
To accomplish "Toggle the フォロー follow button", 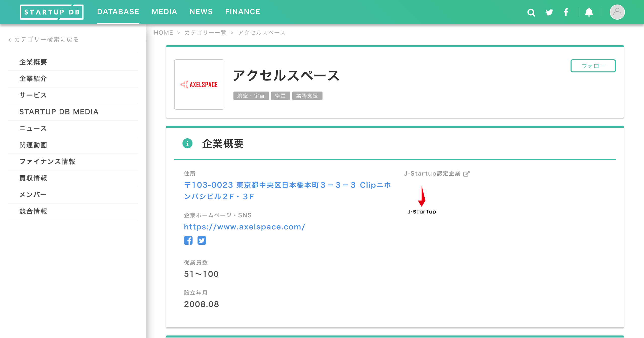I will tap(593, 66).
